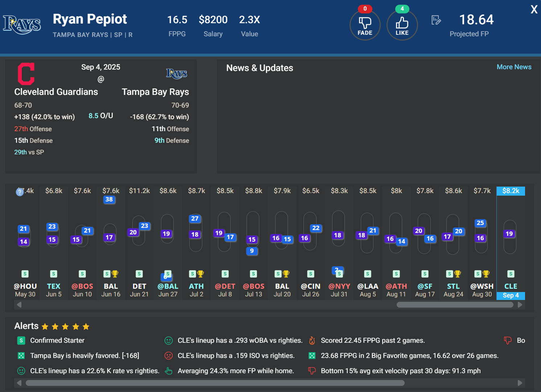Click the 16.5 FPPG stat
The height and width of the screenshot is (392, 541).
click(177, 20)
